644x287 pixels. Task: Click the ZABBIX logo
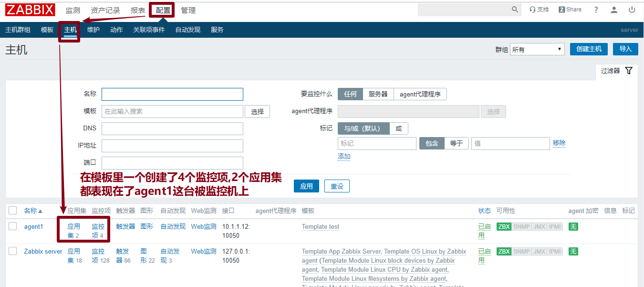(30, 10)
